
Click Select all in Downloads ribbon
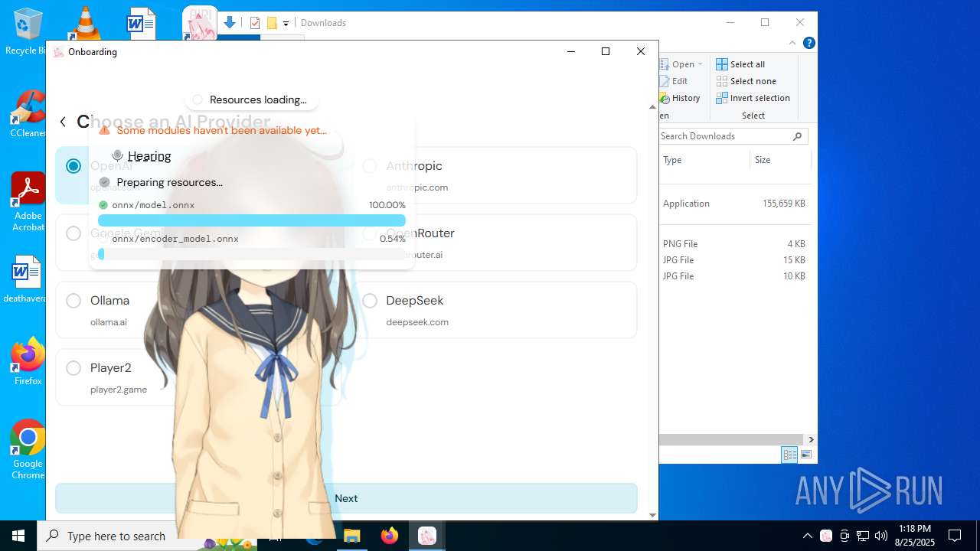tap(740, 64)
